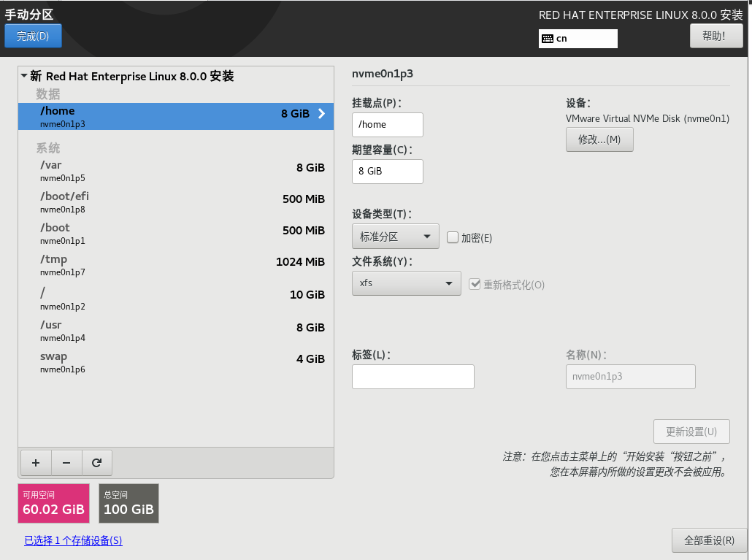The width and height of the screenshot is (752, 560).
Task: Click the 更新设置(U) update settings button
Action: tap(691, 431)
